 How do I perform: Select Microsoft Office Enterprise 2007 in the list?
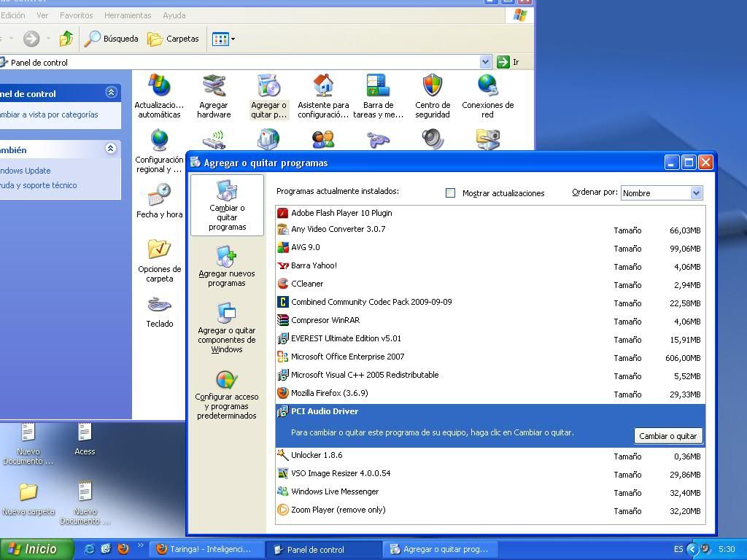(x=490, y=357)
